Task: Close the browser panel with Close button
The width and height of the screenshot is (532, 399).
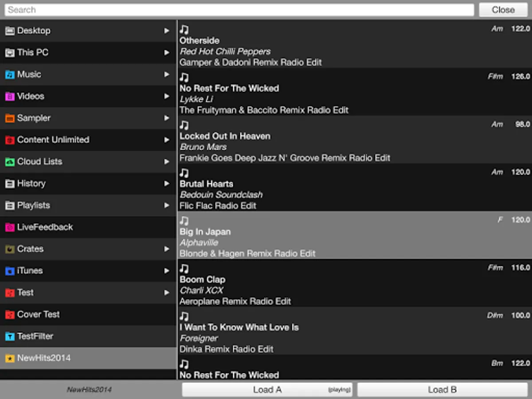Action: click(x=503, y=10)
